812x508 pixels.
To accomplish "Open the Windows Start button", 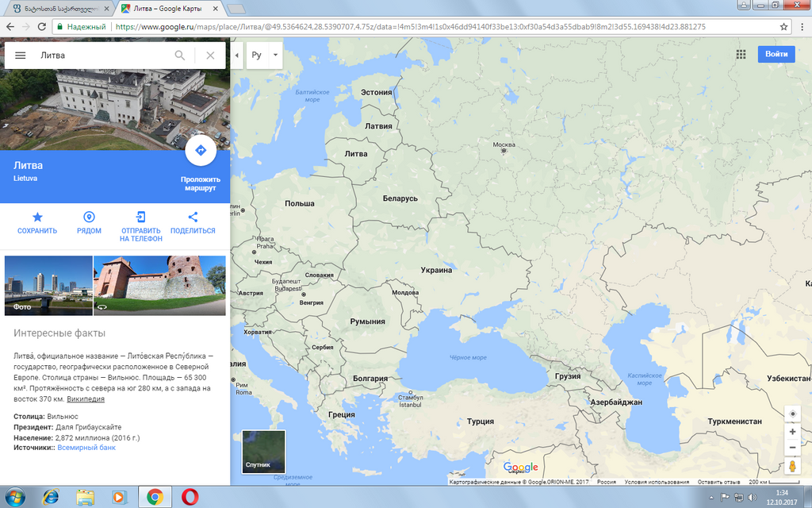I will coord(14,497).
